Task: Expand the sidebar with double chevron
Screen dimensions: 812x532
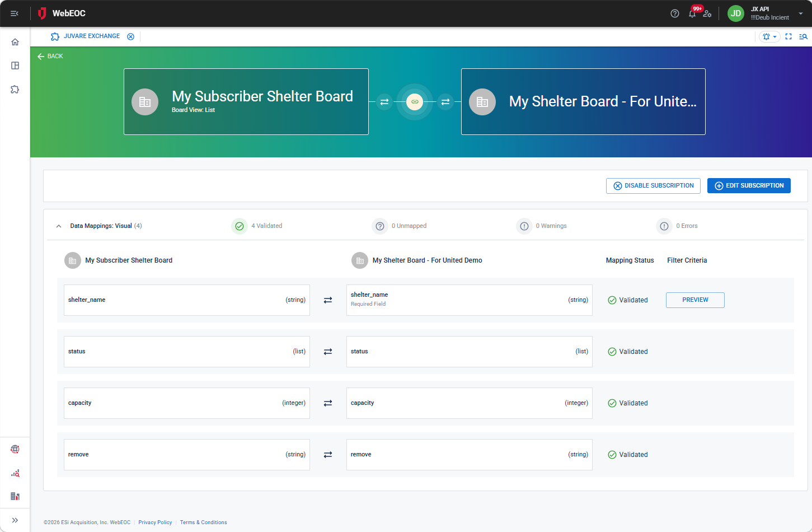Action: 15,520
